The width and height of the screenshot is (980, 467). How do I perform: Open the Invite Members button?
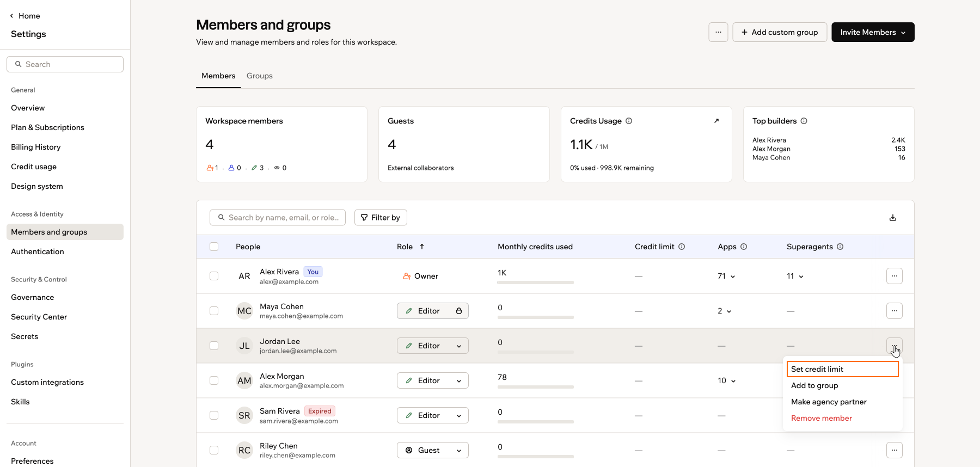[873, 32]
